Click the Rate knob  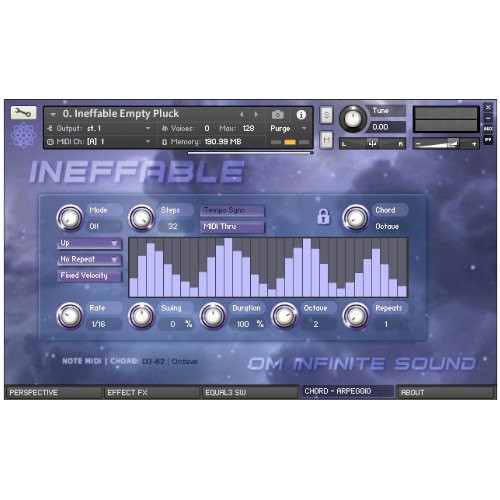(70, 316)
